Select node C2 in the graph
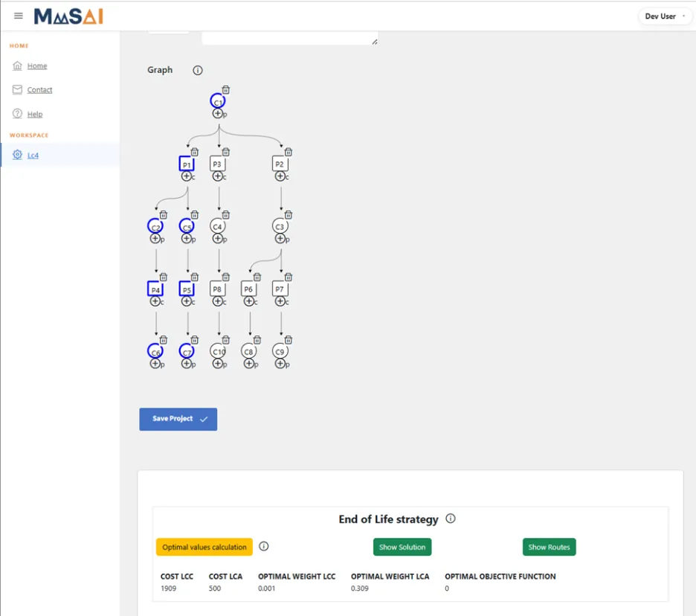 coord(155,226)
